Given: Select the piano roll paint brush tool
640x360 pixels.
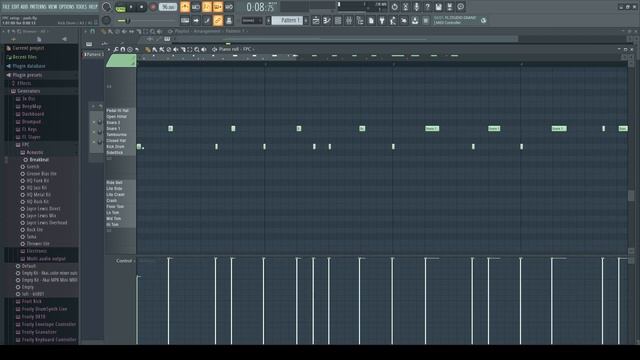Looking at the screenshot, I should point(154,49).
